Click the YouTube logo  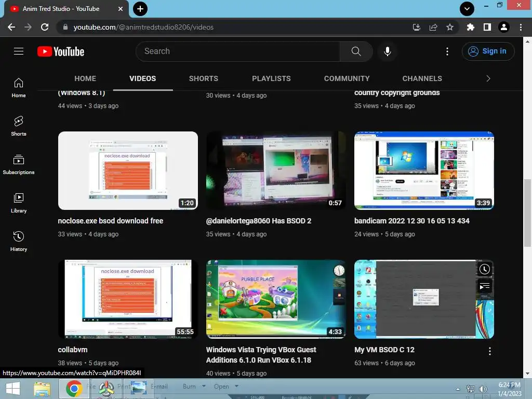click(x=61, y=51)
